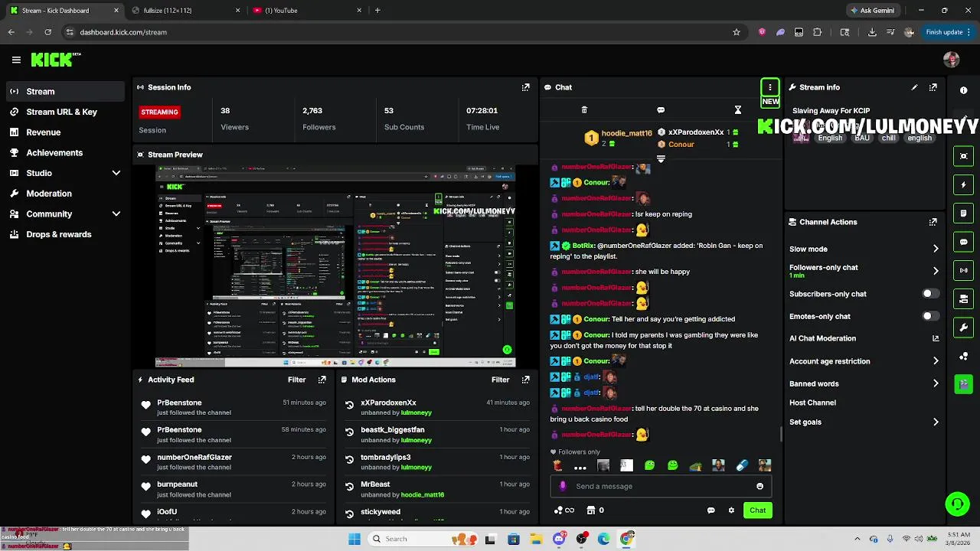Click the trash icon in chat toolbar
Image resolution: width=980 pixels, height=551 pixels.
click(x=584, y=110)
